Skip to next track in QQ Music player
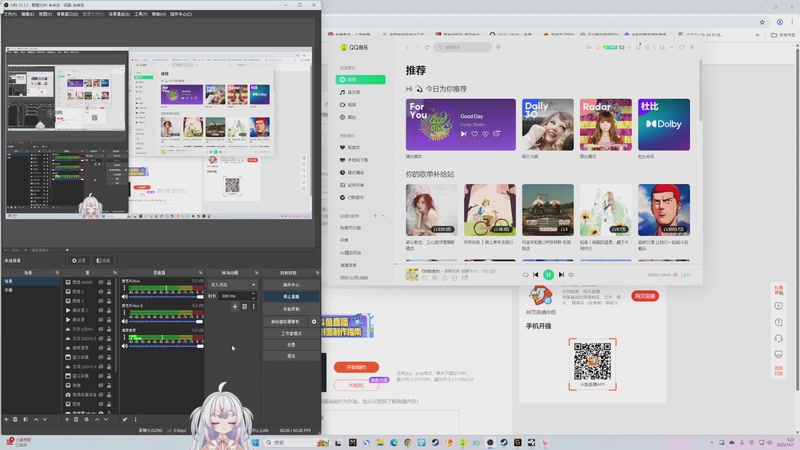The width and height of the screenshot is (800, 450). 561,274
